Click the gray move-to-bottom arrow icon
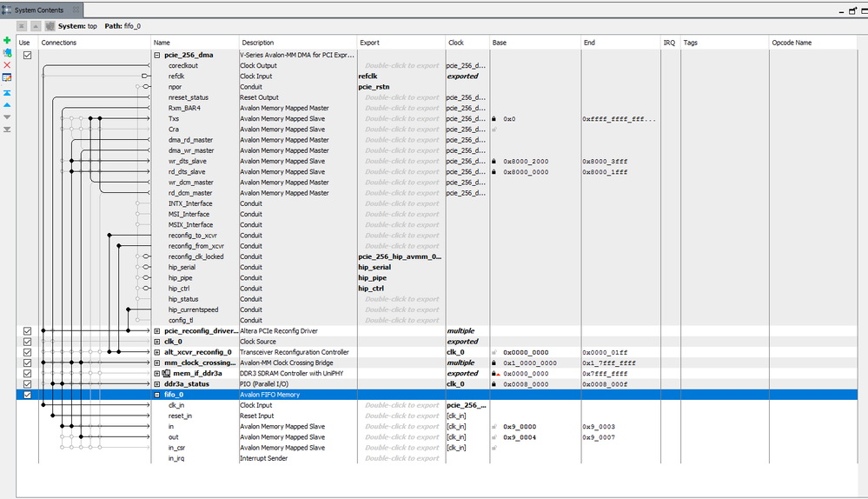Screen dimensions: 868x499 [x=7, y=129]
